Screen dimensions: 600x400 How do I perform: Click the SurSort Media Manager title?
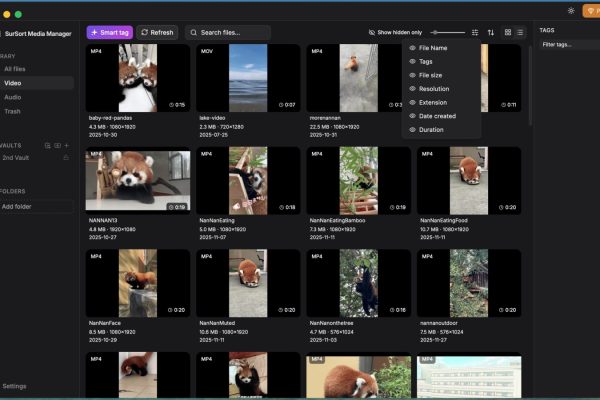[x=38, y=34]
